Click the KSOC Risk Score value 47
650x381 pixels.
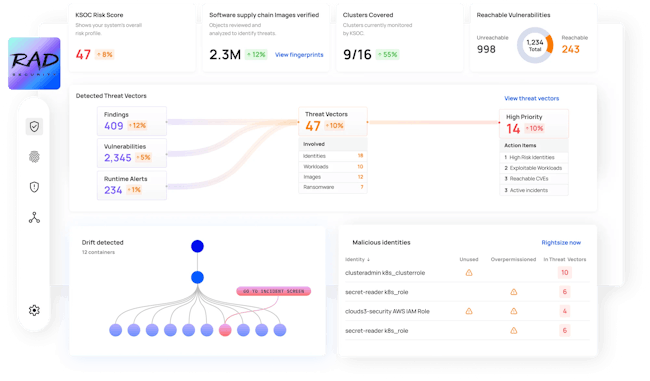83,55
